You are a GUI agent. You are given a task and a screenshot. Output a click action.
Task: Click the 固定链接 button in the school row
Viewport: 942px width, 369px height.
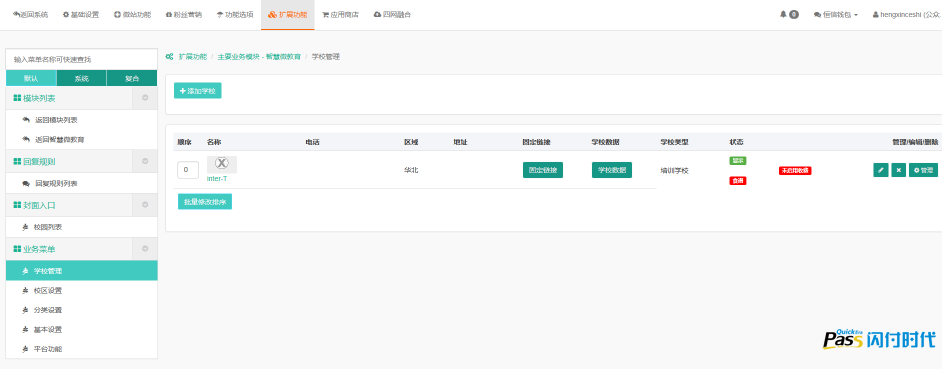tap(542, 170)
